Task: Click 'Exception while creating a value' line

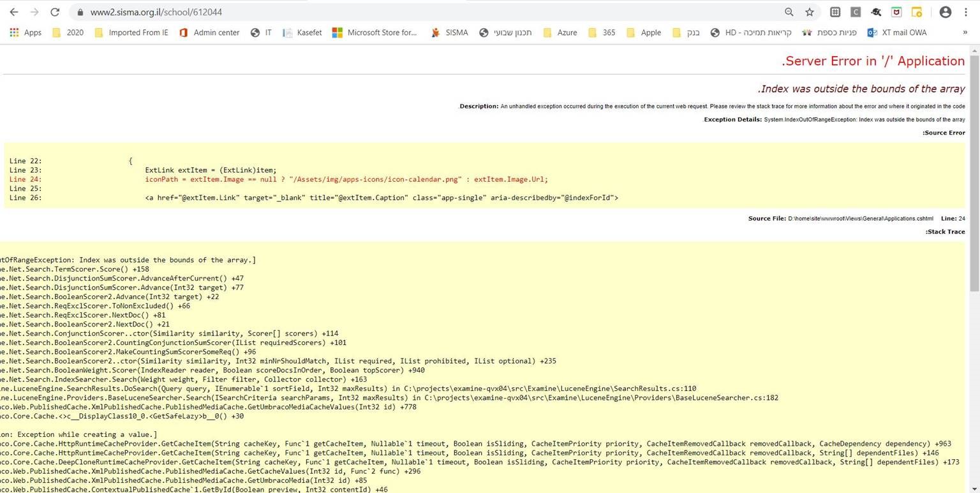Action: [78, 434]
